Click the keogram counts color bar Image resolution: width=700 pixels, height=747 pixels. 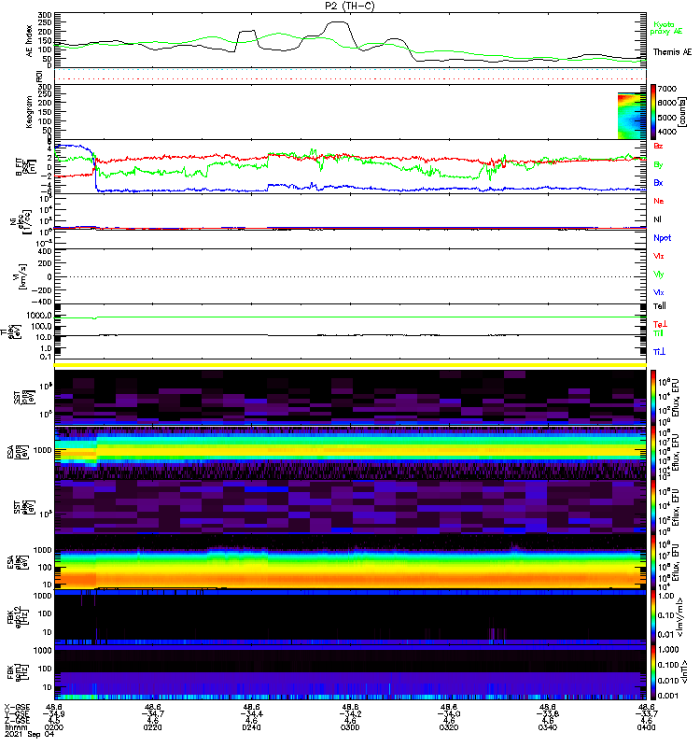(x=653, y=112)
